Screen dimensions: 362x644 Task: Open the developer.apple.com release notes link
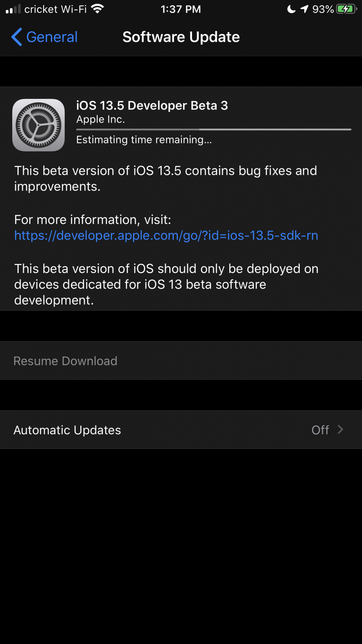tap(166, 235)
